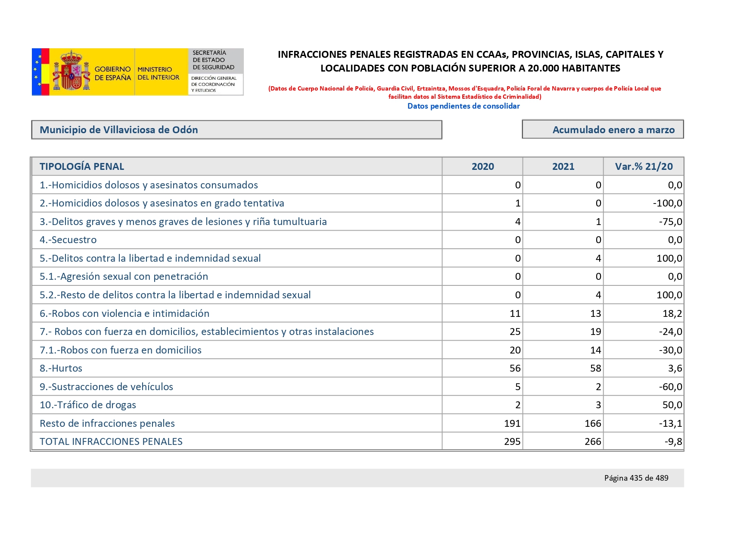The height and width of the screenshot is (535, 756).
Task: Click the 'Var.% 21/20' column header
Action: 644,166
